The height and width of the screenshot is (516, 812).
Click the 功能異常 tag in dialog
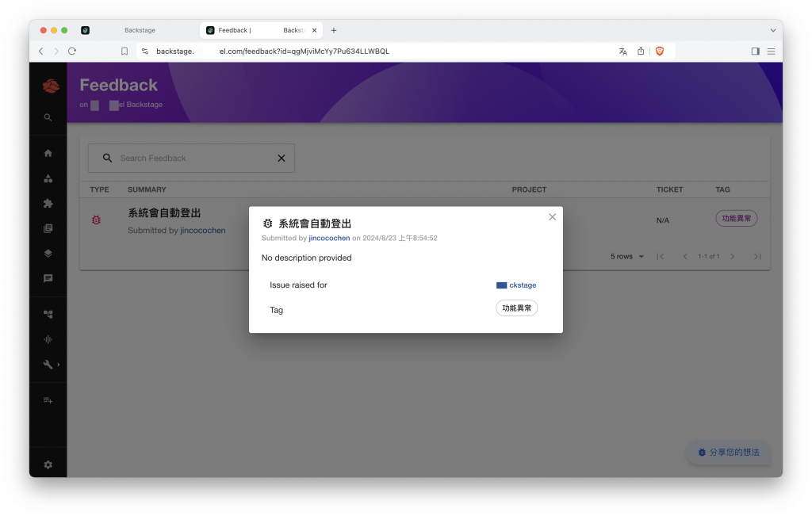pos(517,308)
